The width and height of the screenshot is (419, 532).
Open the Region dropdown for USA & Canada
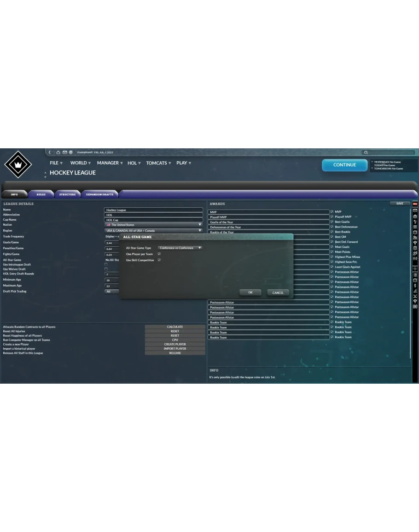[153, 231]
